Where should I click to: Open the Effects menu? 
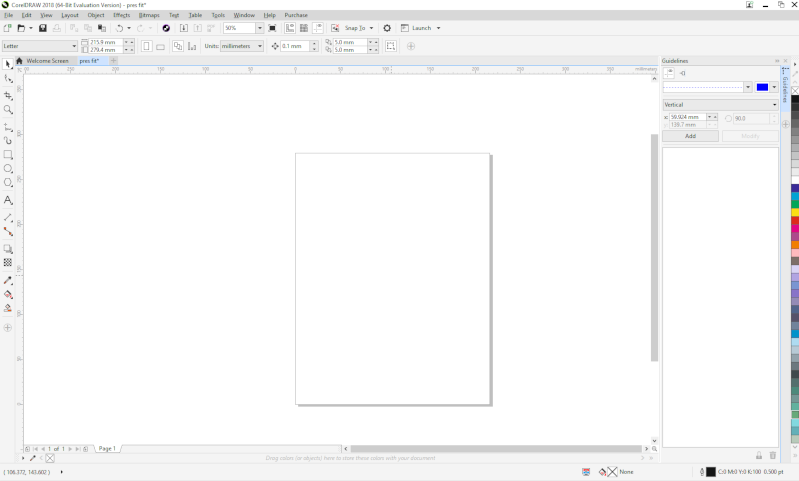[121, 15]
